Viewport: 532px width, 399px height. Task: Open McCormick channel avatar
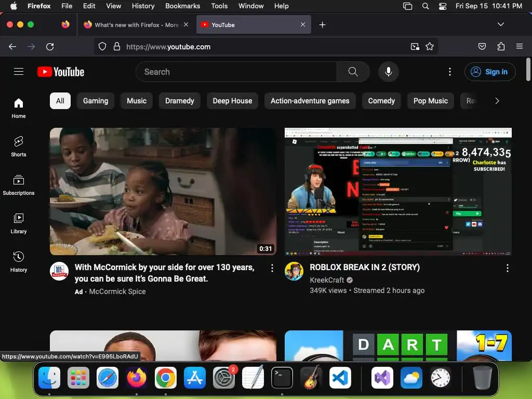[x=59, y=271]
